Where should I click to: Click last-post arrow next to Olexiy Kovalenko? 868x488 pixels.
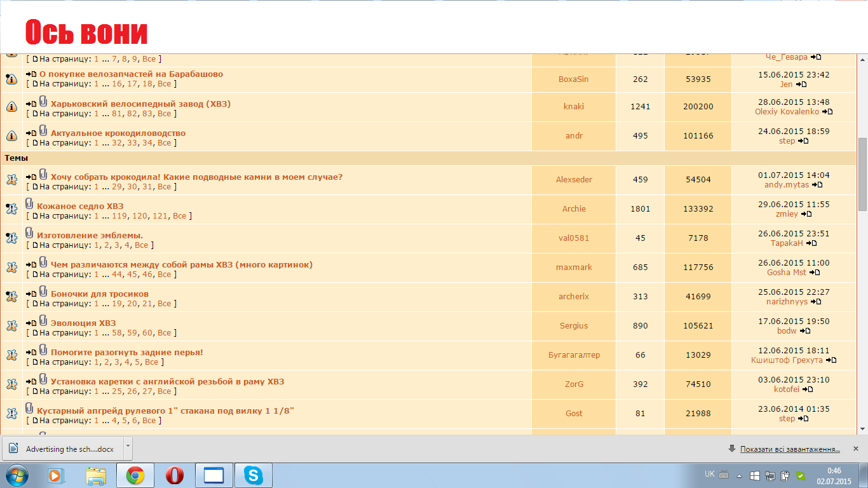pyautogui.click(x=827, y=112)
